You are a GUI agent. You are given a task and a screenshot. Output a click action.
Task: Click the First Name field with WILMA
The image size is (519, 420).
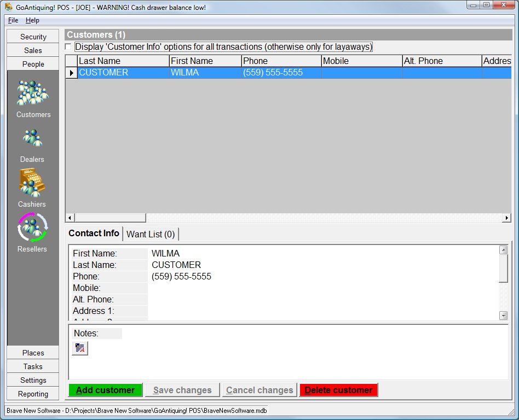click(323, 253)
